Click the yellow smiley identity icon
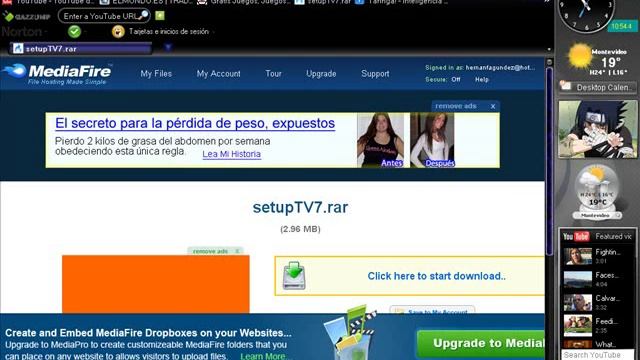 118,31
